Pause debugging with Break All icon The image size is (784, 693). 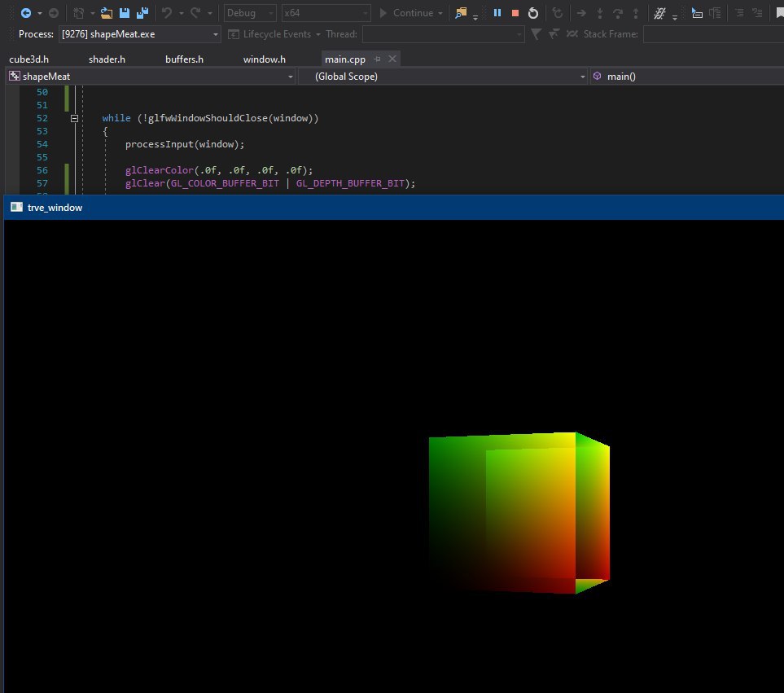(x=497, y=13)
